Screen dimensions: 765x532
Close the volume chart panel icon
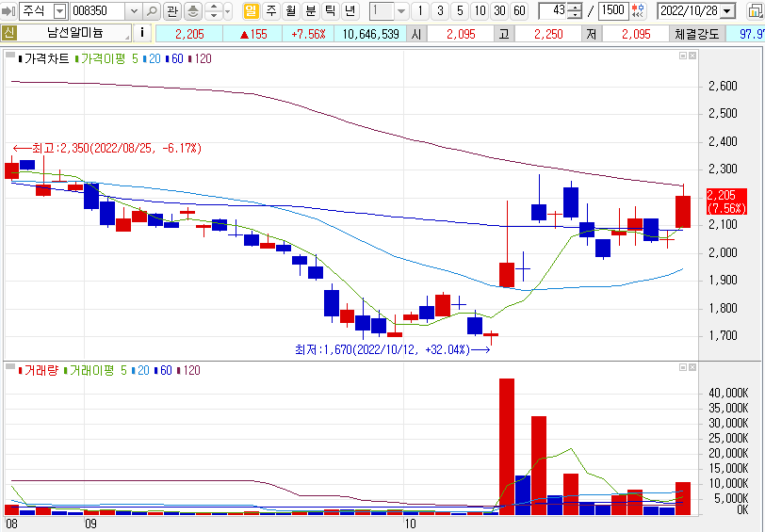pyautogui.click(x=692, y=367)
